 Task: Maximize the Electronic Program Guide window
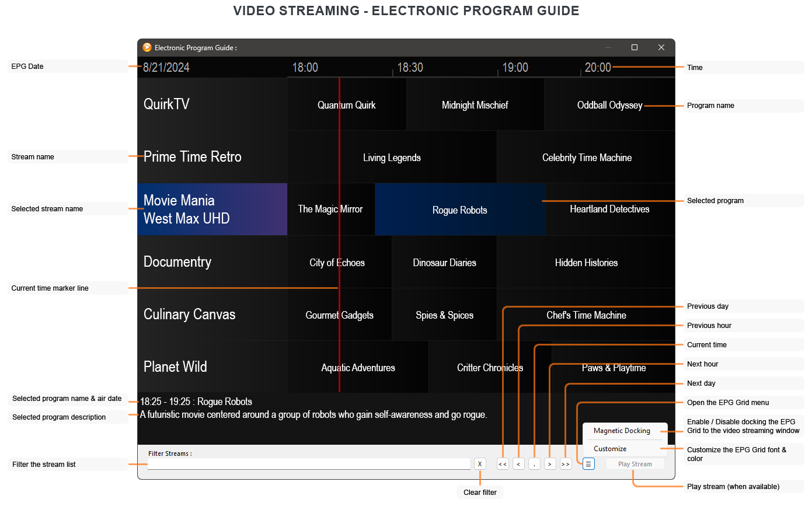635,48
